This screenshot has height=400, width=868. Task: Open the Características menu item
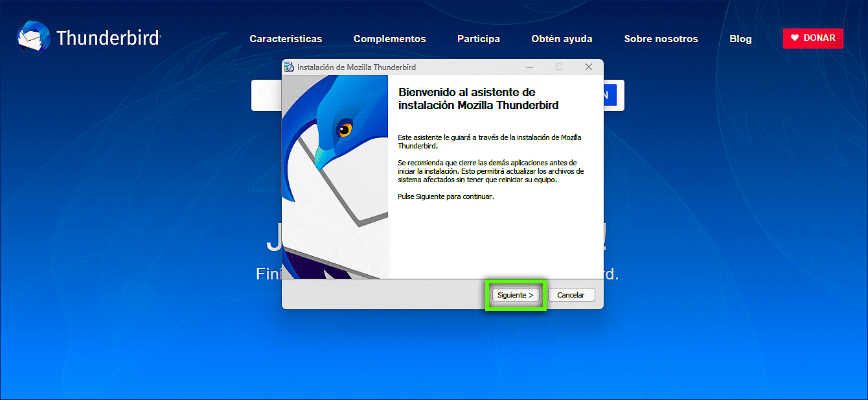point(286,39)
